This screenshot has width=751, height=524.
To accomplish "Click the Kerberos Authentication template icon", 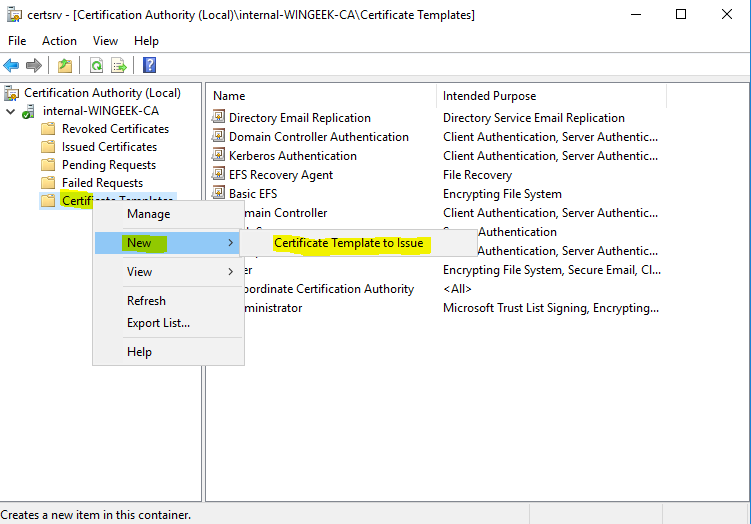I will click(x=220, y=156).
